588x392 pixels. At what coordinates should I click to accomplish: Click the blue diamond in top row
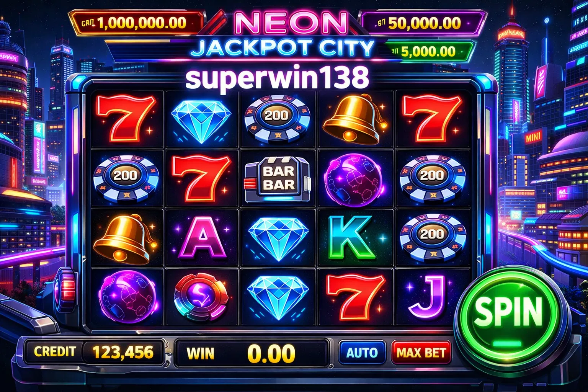(201, 120)
